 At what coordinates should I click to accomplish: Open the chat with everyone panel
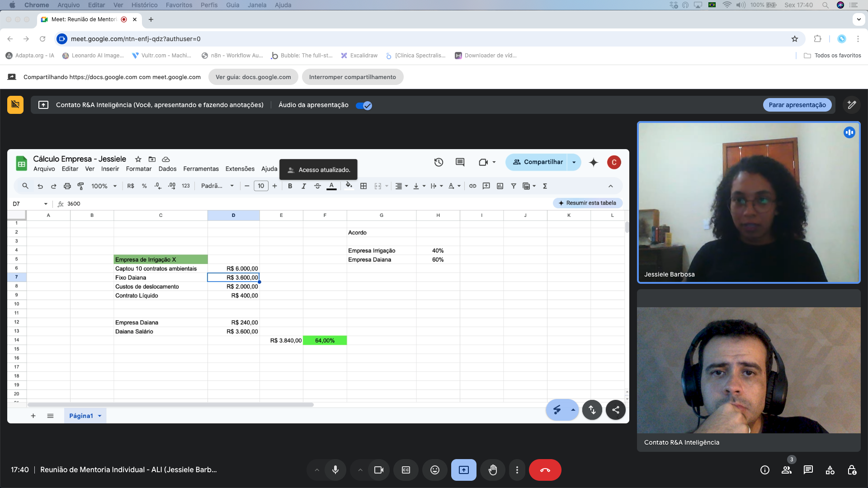808,470
